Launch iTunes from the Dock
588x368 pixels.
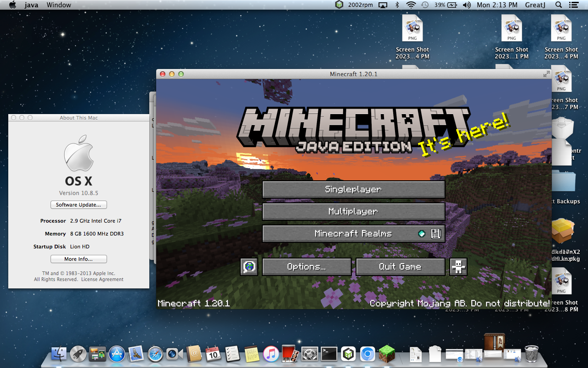click(x=271, y=354)
